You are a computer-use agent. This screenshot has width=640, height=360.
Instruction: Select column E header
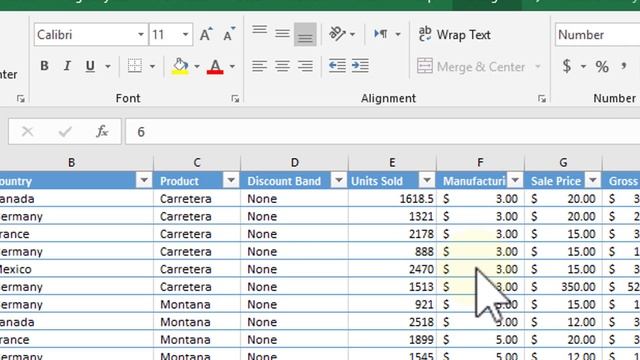[x=392, y=162]
